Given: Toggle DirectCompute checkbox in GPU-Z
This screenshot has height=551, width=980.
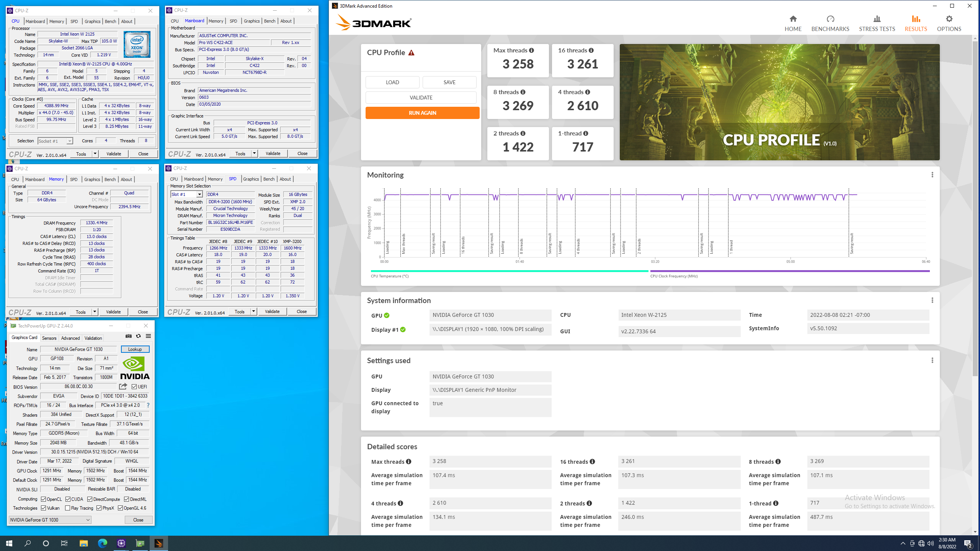Looking at the screenshot, I should click(x=90, y=499).
